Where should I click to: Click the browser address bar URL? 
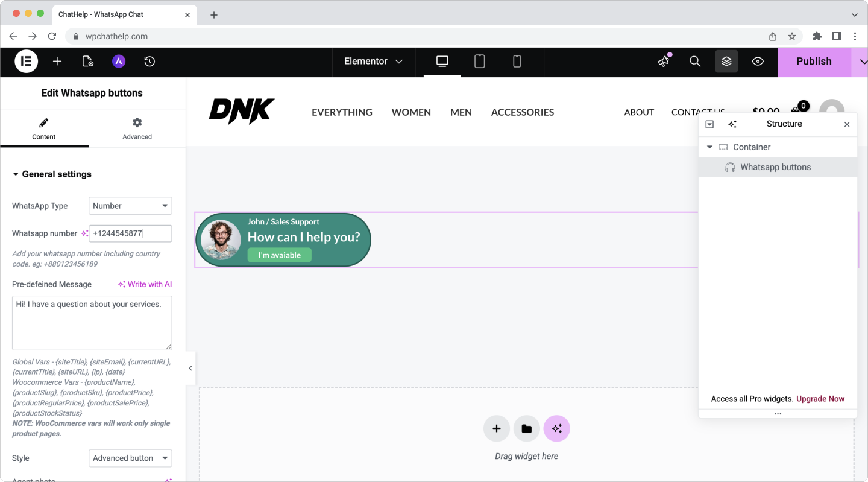tap(117, 36)
